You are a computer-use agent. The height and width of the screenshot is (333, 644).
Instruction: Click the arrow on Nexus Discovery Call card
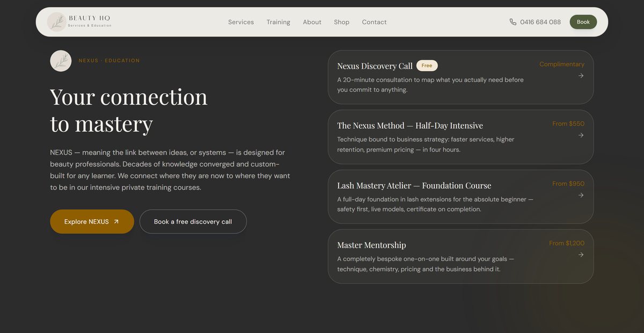click(x=581, y=76)
